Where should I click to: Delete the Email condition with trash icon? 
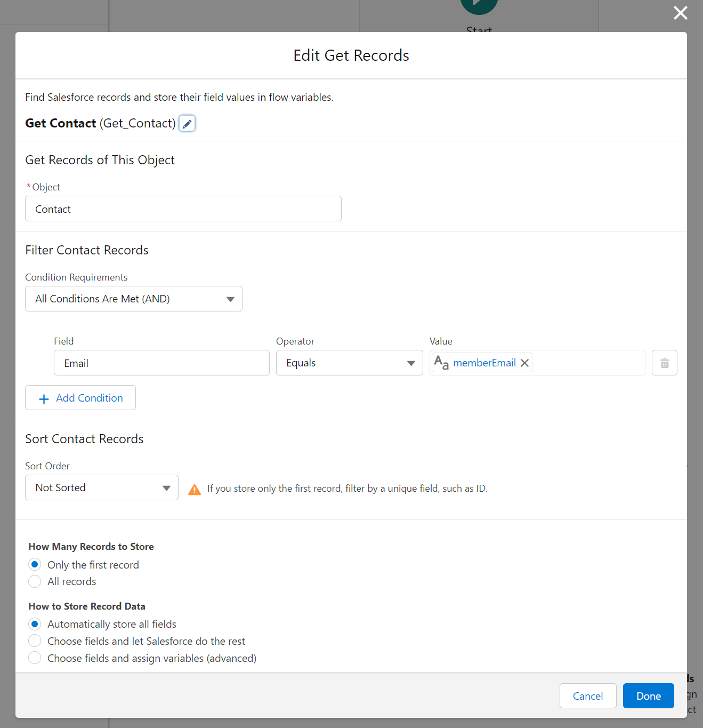pyautogui.click(x=664, y=363)
